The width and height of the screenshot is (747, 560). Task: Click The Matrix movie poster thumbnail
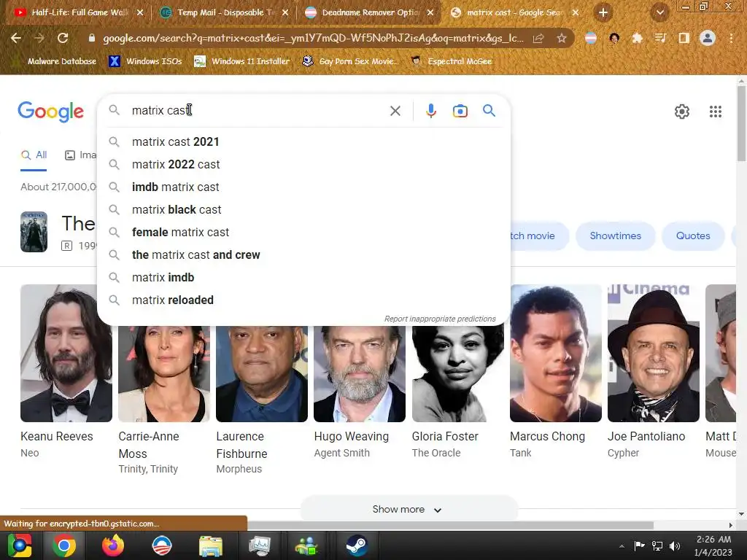pyautogui.click(x=34, y=231)
